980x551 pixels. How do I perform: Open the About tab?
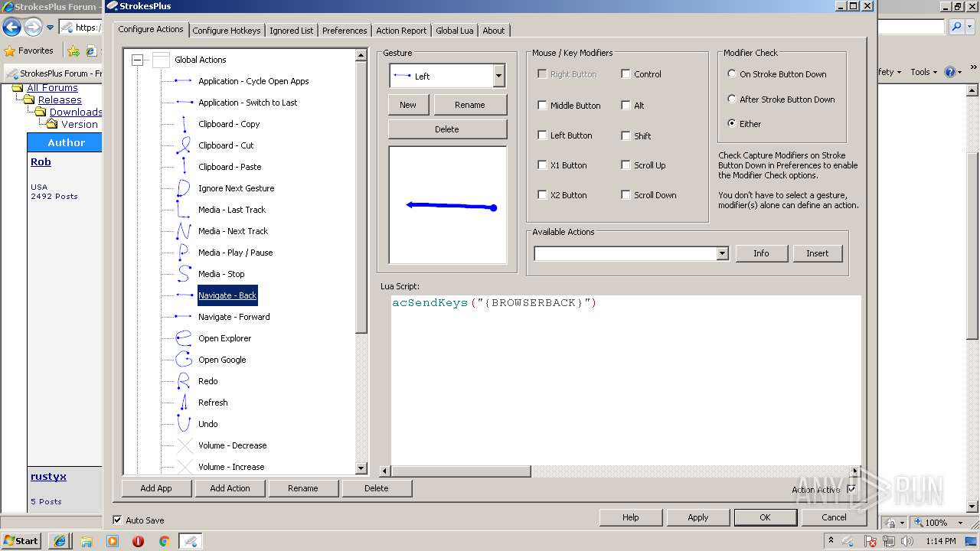tap(494, 31)
